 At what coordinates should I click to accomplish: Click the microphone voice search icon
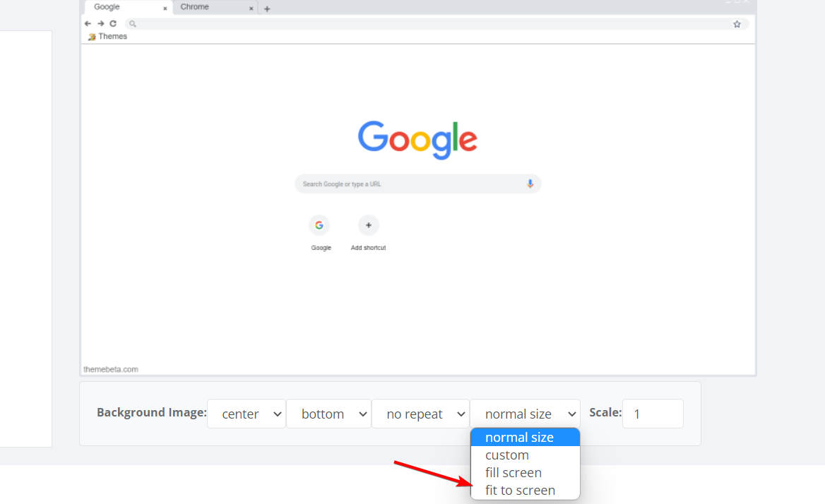(x=530, y=184)
